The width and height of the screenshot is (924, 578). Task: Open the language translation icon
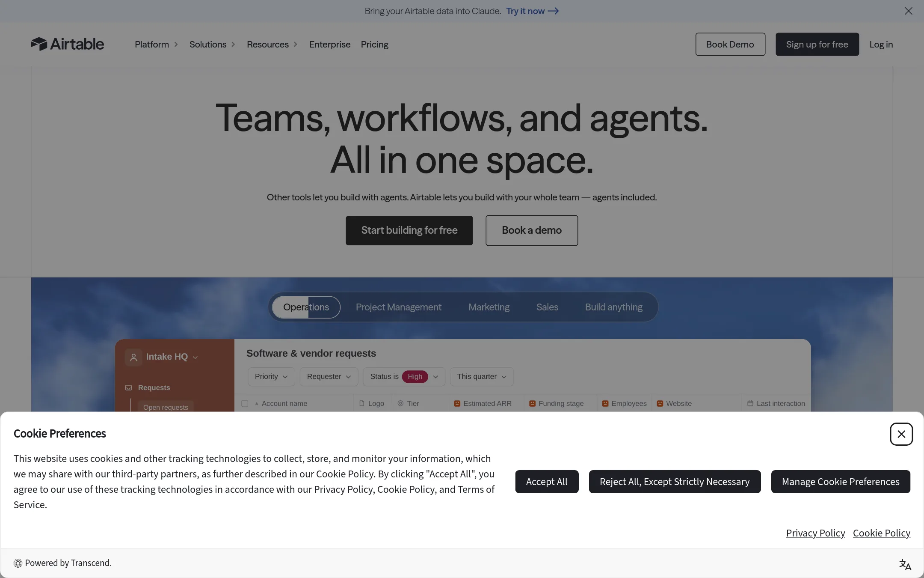tap(905, 564)
